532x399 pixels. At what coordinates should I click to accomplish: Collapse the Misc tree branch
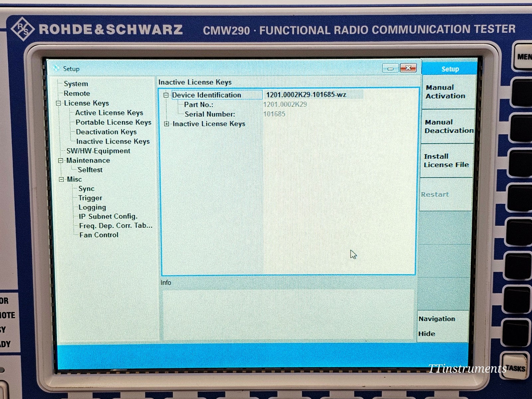(61, 179)
